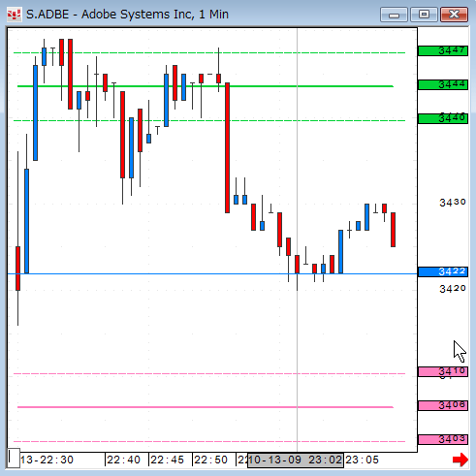Click the 3430 price axis value
This screenshot has width=476, height=476.
tap(453, 203)
